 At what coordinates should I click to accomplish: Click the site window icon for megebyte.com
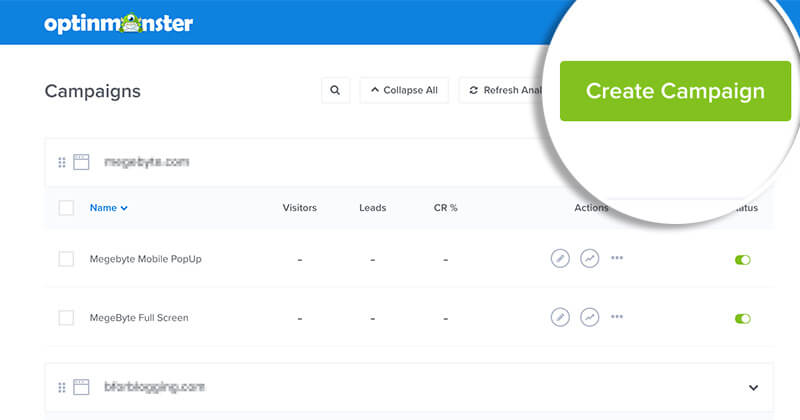(x=81, y=162)
